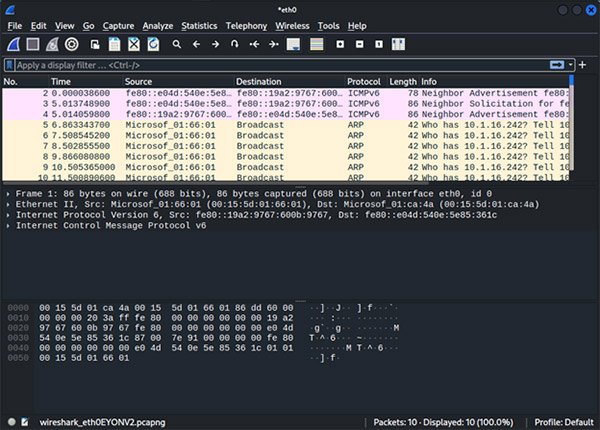Viewport: 600px width, 430px height.
Task: Save this capture file
Action: (115, 45)
